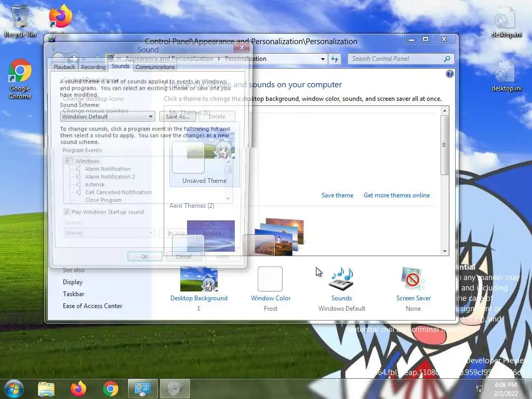Open the Screen Saver icon
532x399 pixels.
point(413,279)
